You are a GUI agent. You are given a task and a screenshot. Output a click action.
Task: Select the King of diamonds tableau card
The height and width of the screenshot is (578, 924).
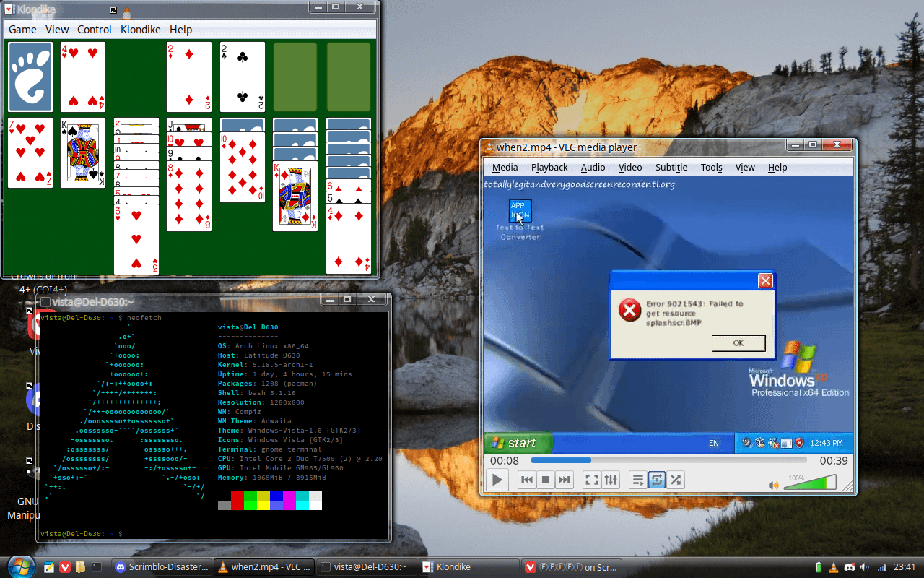295,197
